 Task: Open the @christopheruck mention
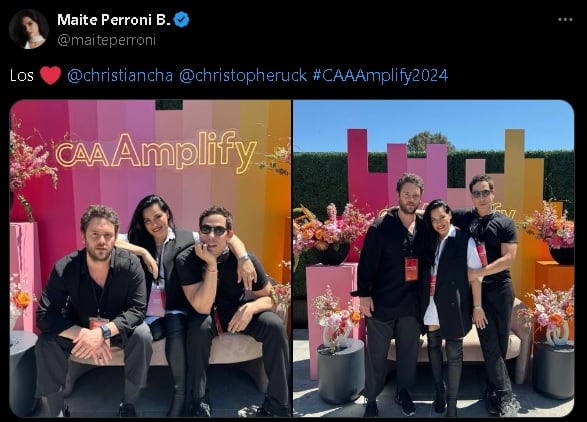tap(243, 75)
